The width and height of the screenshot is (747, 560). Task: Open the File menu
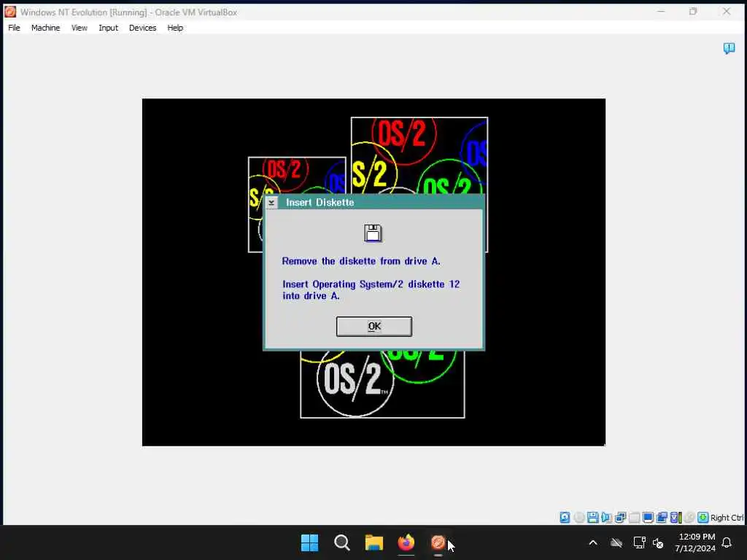click(x=15, y=28)
